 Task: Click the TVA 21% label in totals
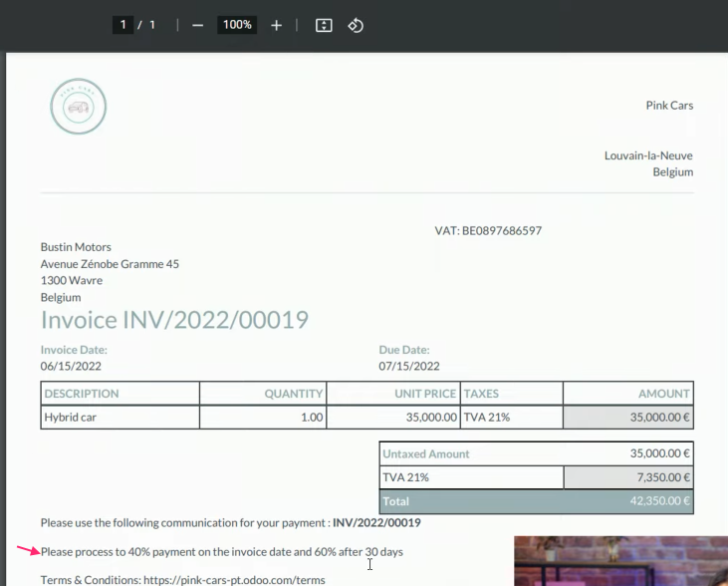coord(405,477)
